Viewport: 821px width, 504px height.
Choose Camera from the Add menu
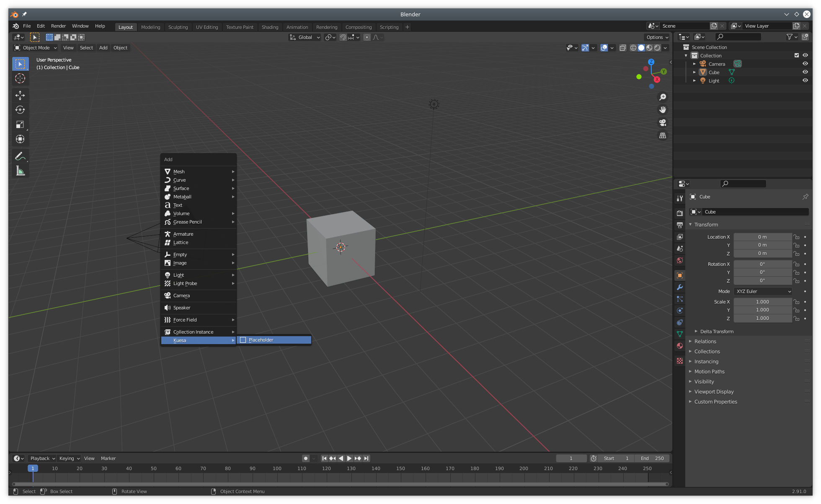pyautogui.click(x=199, y=296)
